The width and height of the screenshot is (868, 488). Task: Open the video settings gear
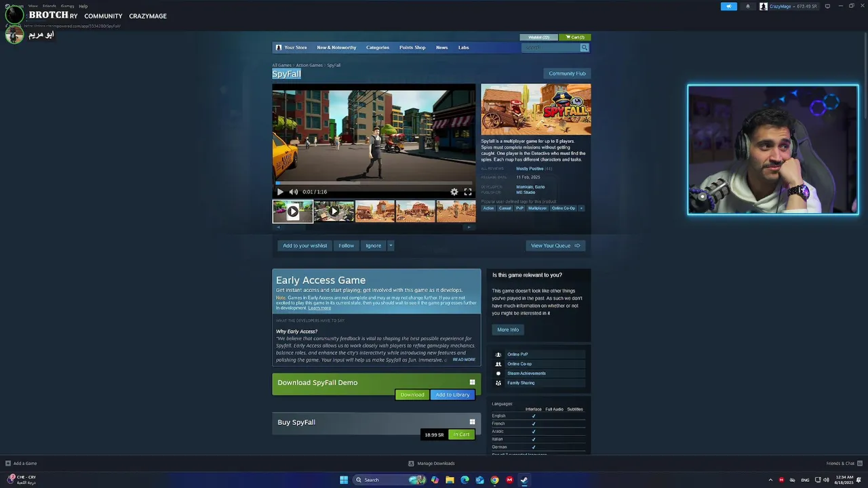click(454, 192)
